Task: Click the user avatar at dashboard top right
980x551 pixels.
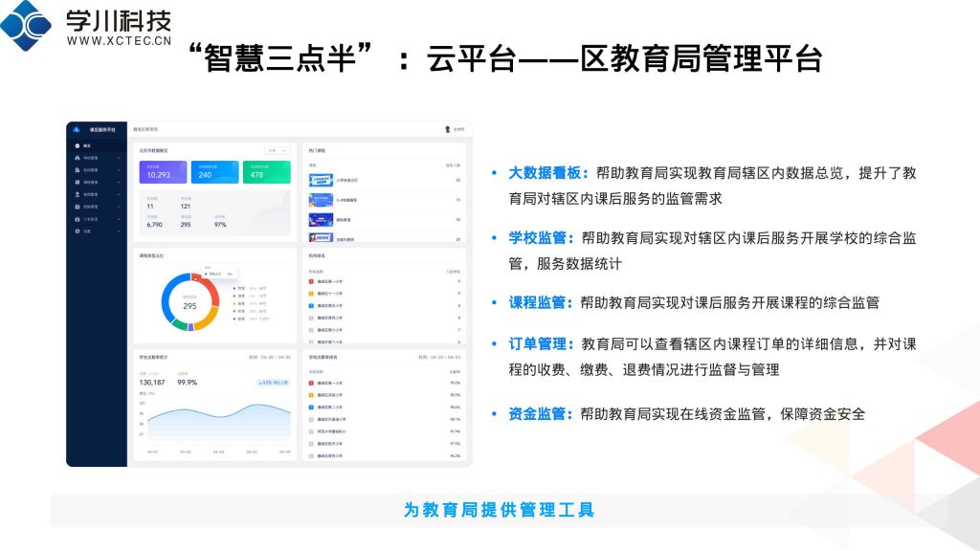Action: [x=447, y=128]
